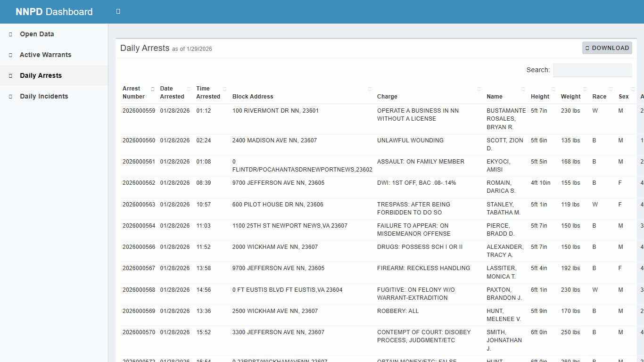Toggle sort order on the Weight column
This screenshot has height=362, width=644.
(585, 88)
